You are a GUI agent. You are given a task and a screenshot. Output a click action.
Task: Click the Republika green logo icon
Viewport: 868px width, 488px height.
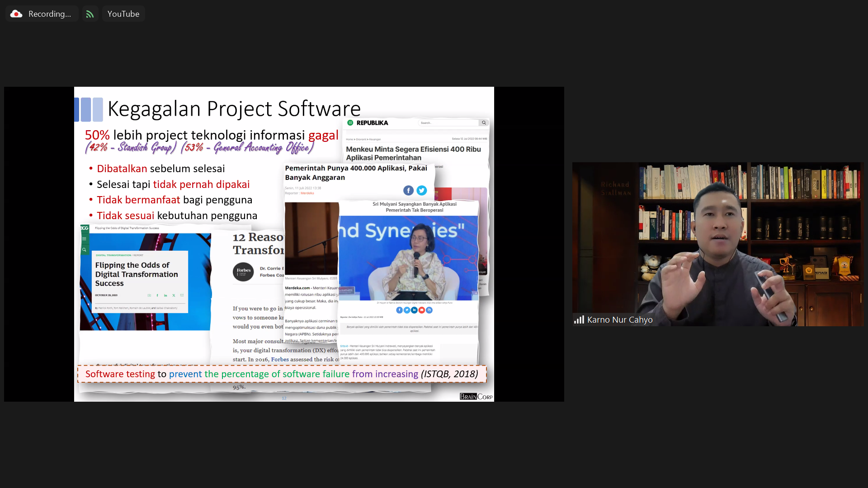[350, 123]
